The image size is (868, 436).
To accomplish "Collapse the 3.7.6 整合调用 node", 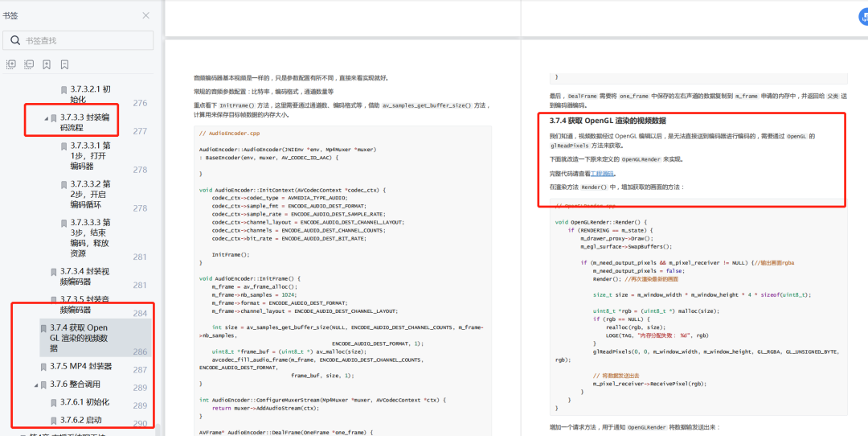I will click(36, 385).
